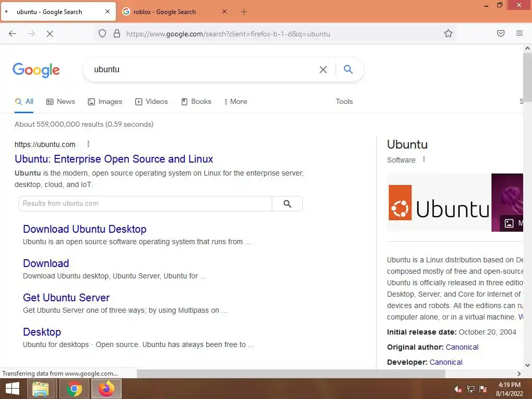Click the horizontal scrollbar right arrow
The image size is (532, 399).
(x=519, y=374)
